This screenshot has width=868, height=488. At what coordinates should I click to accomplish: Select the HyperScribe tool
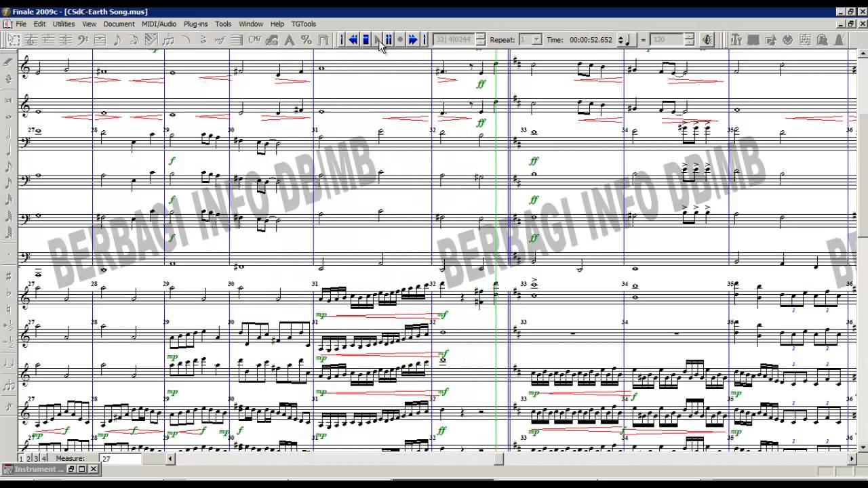151,40
